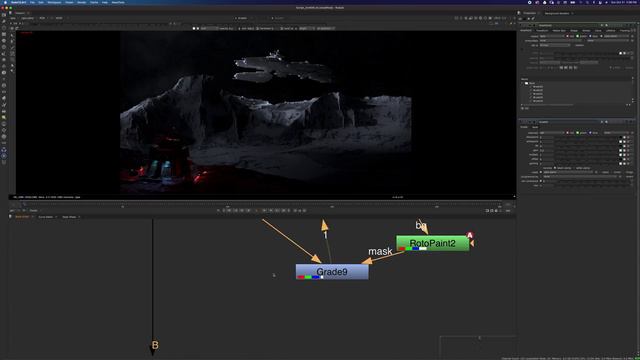
Task: Toggle the black clamp checkbox
Action: 556,168
